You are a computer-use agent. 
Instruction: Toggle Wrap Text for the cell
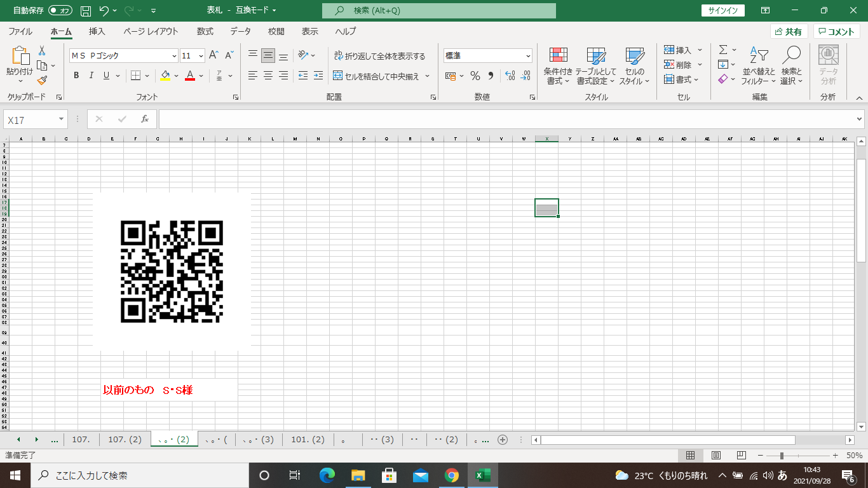tap(379, 56)
